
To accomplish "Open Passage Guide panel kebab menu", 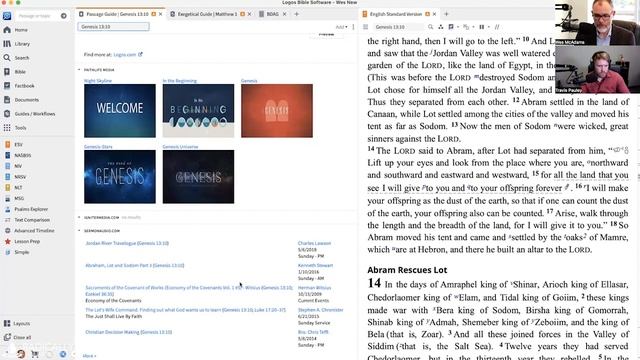I will pos(353,27).
